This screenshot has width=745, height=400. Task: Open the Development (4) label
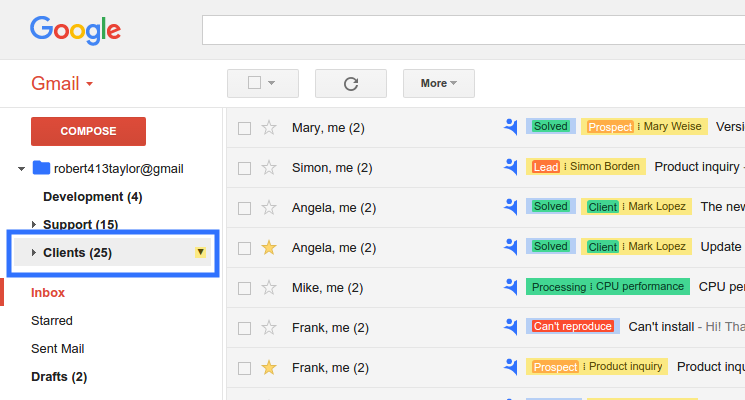pyautogui.click(x=93, y=197)
